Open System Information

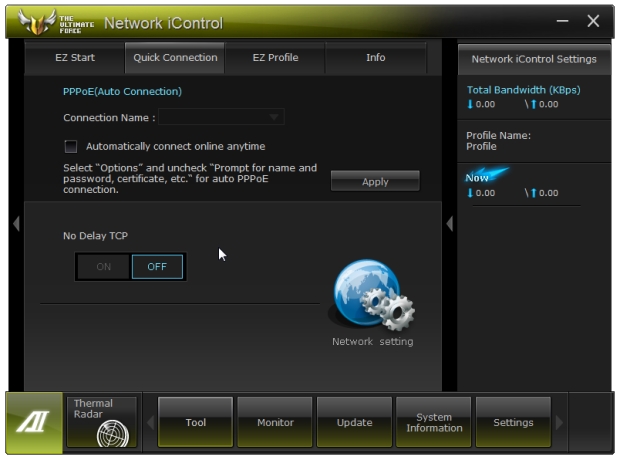434,422
